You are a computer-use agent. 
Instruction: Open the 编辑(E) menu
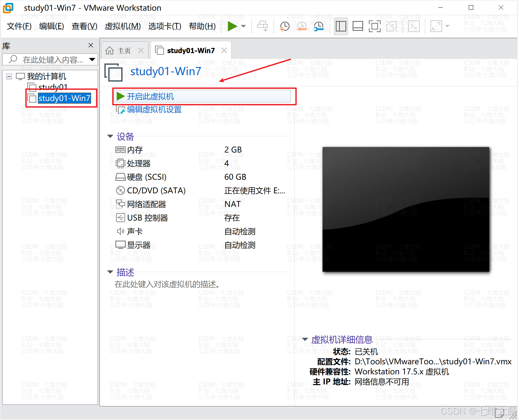tap(52, 26)
